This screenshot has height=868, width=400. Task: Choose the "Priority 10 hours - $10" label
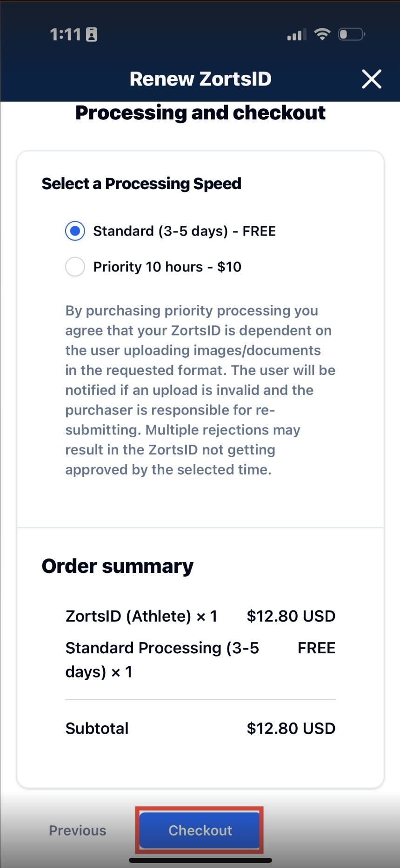coord(167,267)
